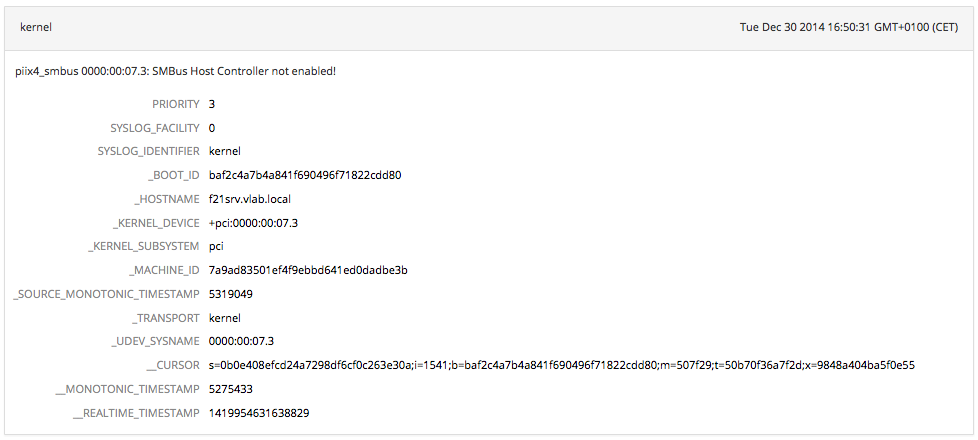978x440 pixels.
Task: Click the kernel header title
Action: coord(36,28)
